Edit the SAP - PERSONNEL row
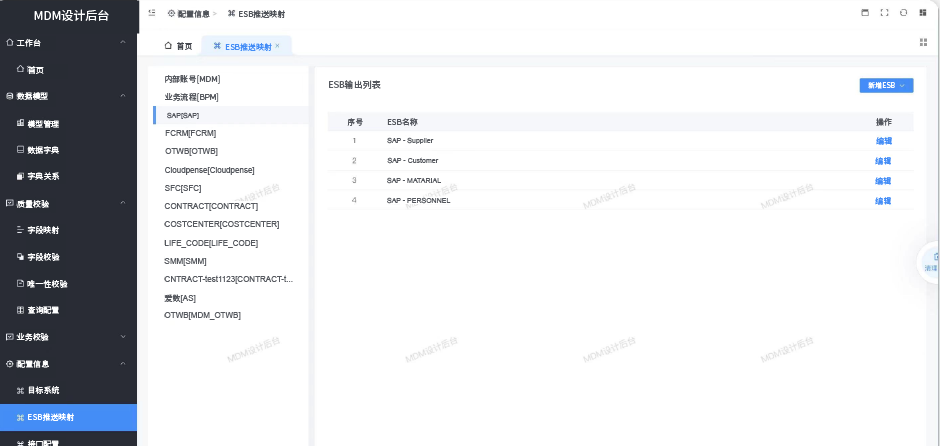 [883, 201]
